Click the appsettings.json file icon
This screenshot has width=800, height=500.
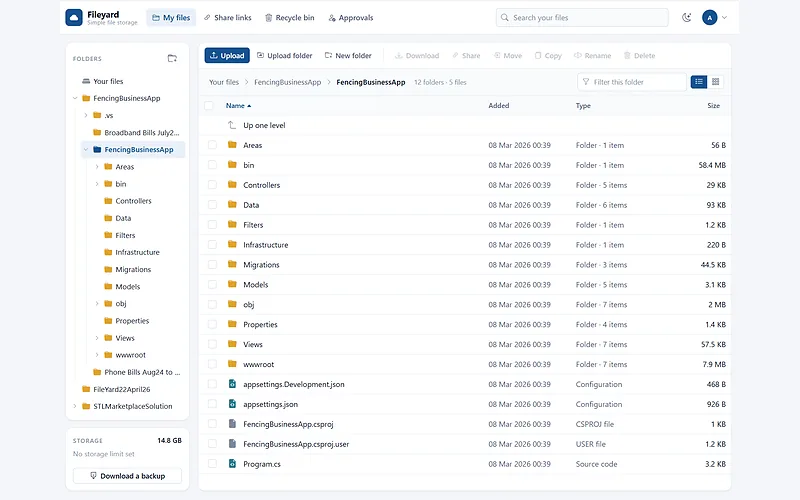point(232,404)
